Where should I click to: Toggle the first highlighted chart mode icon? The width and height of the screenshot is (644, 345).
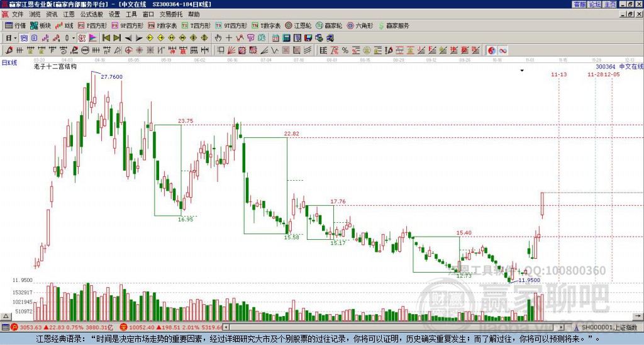(x=24, y=38)
